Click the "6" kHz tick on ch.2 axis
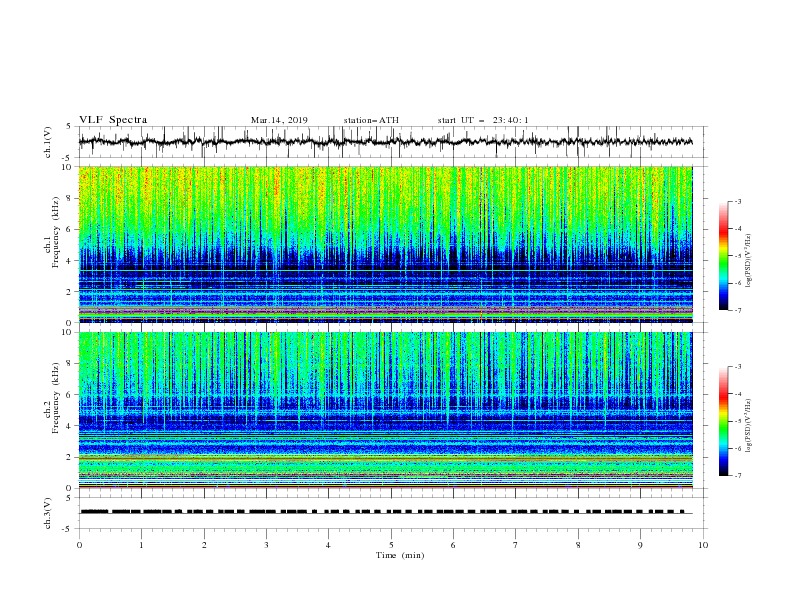The image size is (792, 612). (70, 395)
